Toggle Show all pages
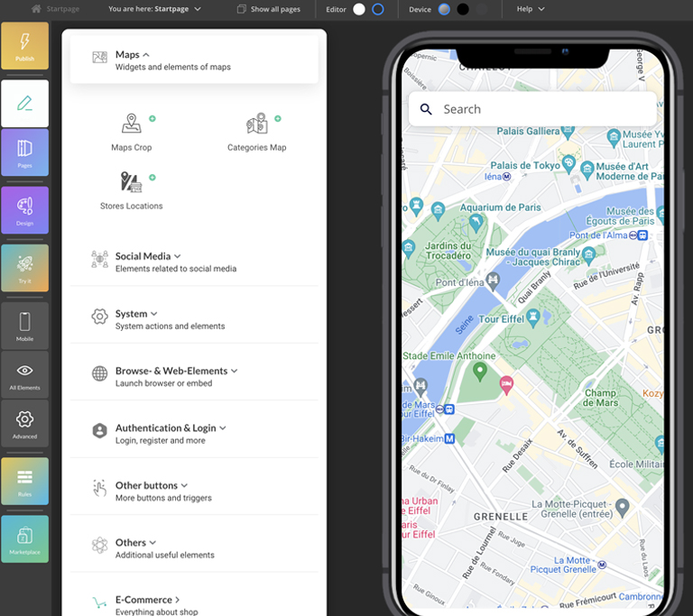Screen dimensions: 693x616 coord(269,9)
